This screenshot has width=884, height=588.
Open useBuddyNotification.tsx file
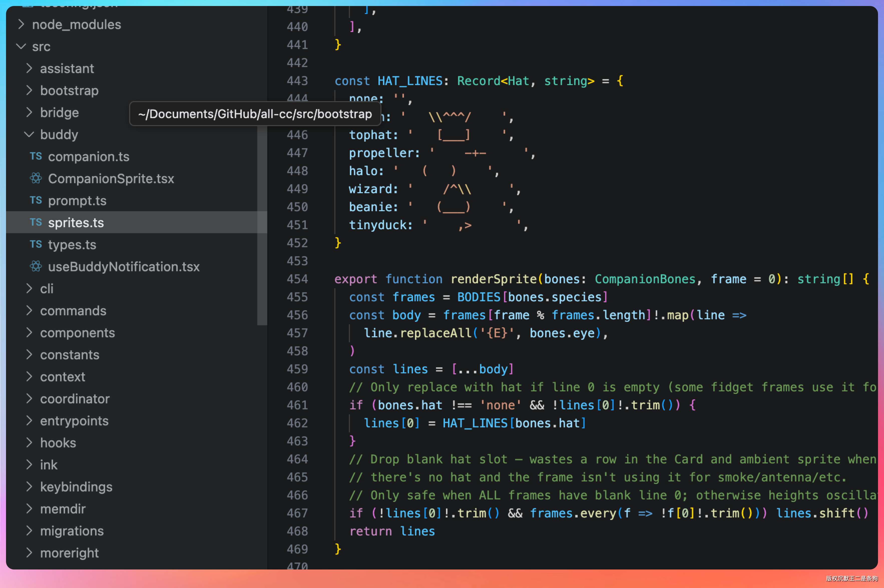(124, 267)
